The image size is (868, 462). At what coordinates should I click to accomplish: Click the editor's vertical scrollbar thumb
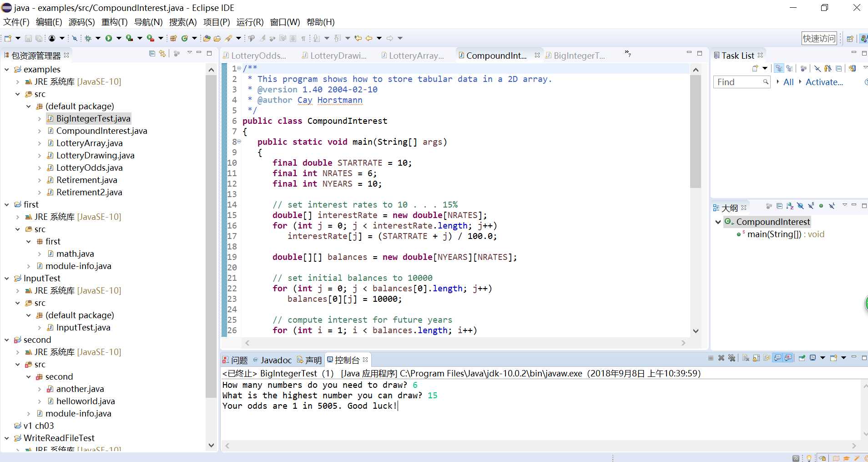click(695, 131)
